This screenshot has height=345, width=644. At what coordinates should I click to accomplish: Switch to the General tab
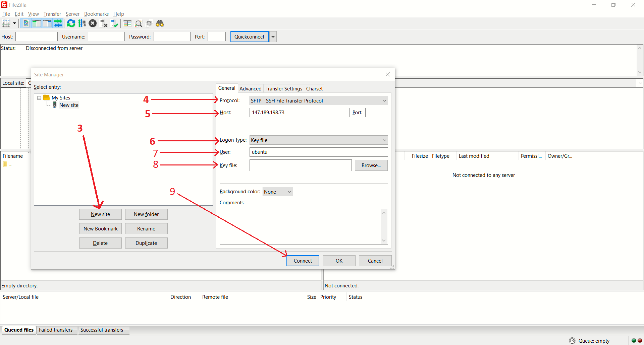(x=227, y=88)
